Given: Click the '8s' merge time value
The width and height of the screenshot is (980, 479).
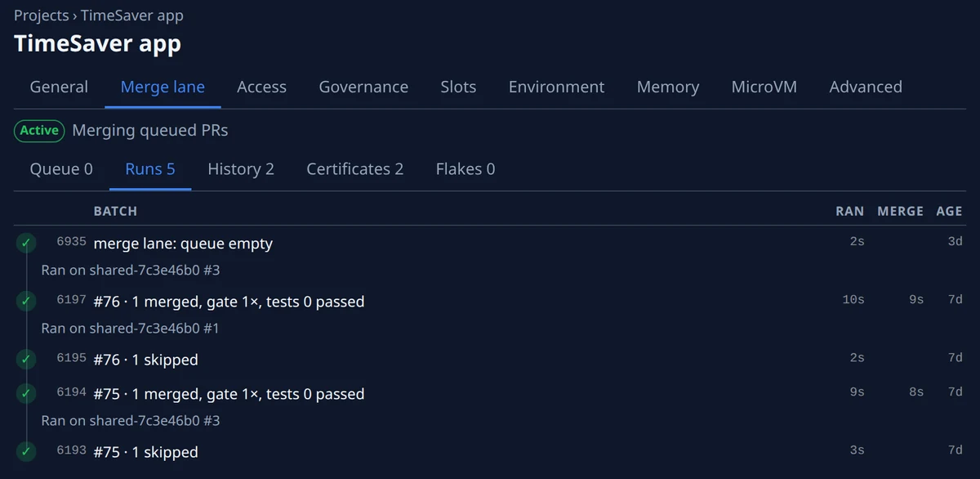Looking at the screenshot, I should pos(915,392).
